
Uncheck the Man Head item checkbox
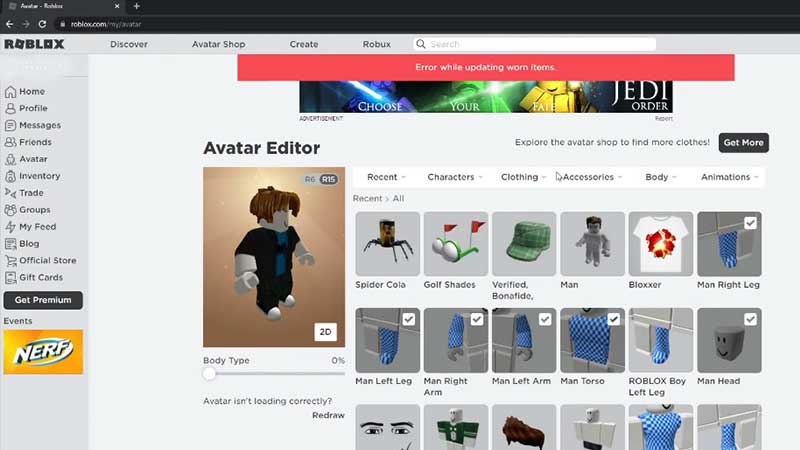tap(750, 319)
